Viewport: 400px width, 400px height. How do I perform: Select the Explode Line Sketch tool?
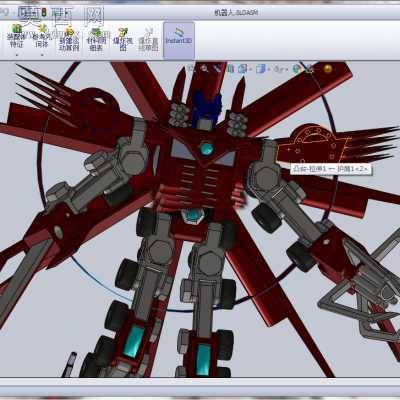point(148,39)
